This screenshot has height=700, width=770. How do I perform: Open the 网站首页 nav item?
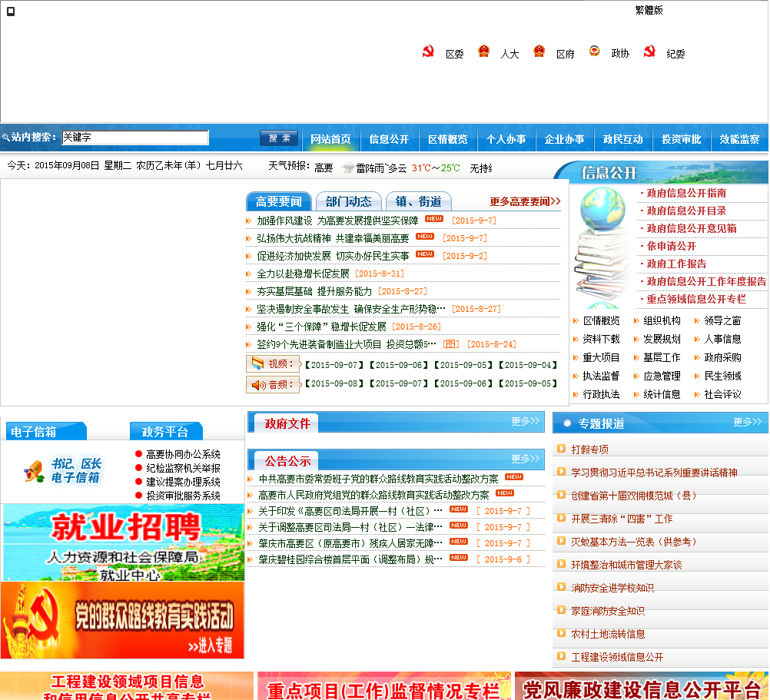click(330, 139)
